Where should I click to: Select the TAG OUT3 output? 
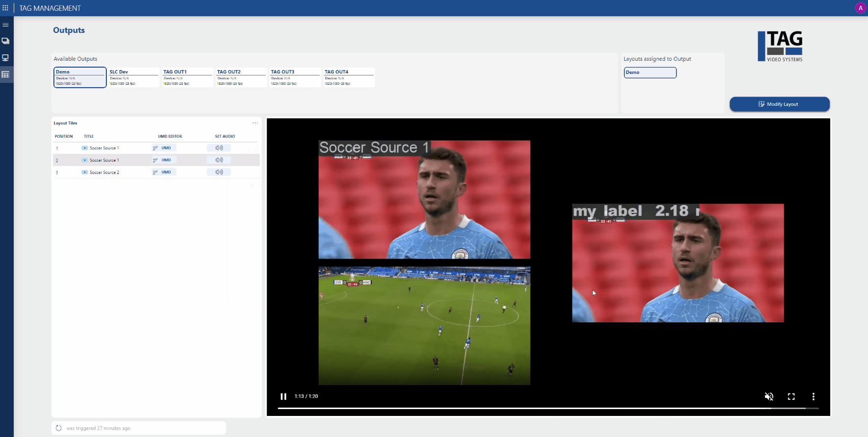295,77
